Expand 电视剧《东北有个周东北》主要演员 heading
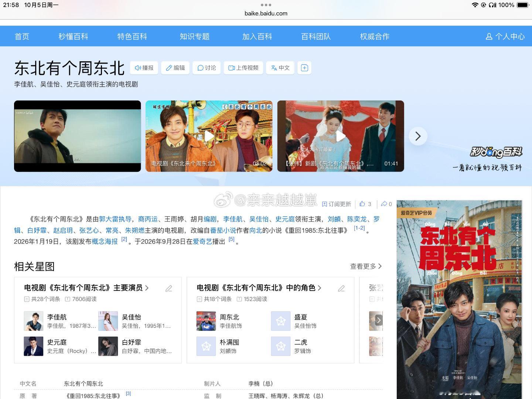The width and height of the screenshot is (532, 399). coord(86,288)
